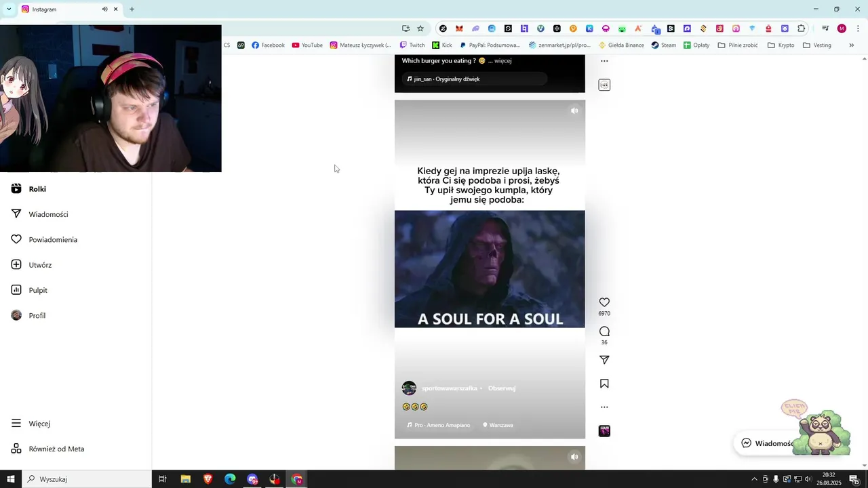Image resolution: width=868 pixels, height=488 pixels.
Task: Open Giełda Binance bookmark
Action: [621, 45]
